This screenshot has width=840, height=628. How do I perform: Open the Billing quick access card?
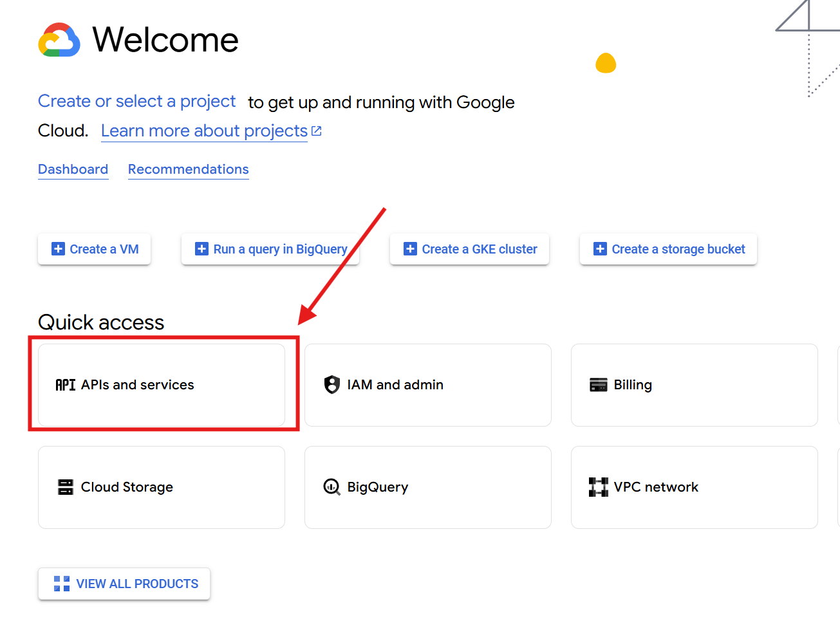pos(695,385)
